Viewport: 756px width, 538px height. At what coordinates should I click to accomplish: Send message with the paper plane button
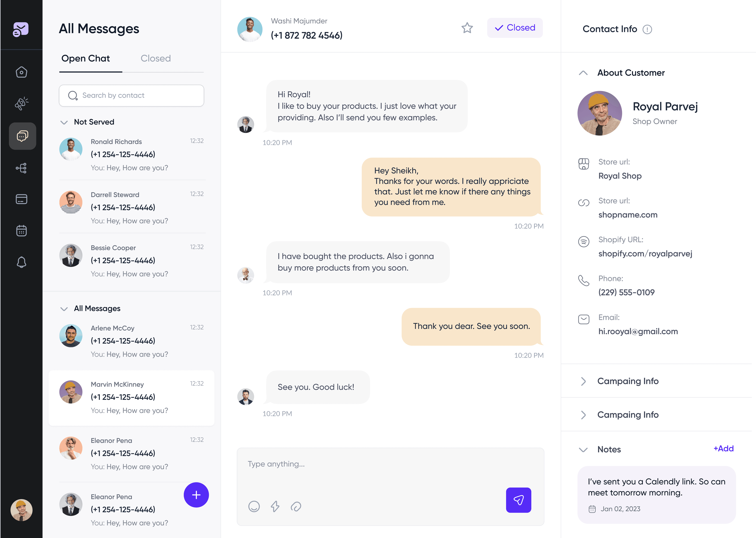(518, 500)
